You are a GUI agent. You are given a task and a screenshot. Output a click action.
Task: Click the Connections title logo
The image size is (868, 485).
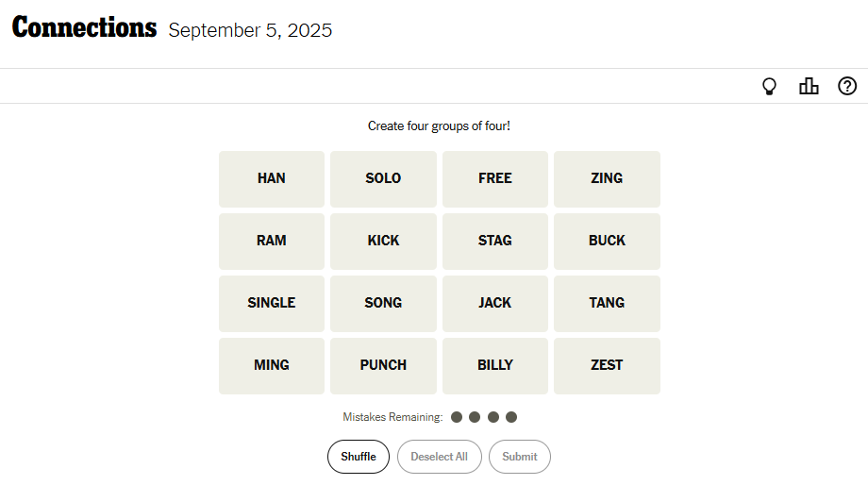84,28
